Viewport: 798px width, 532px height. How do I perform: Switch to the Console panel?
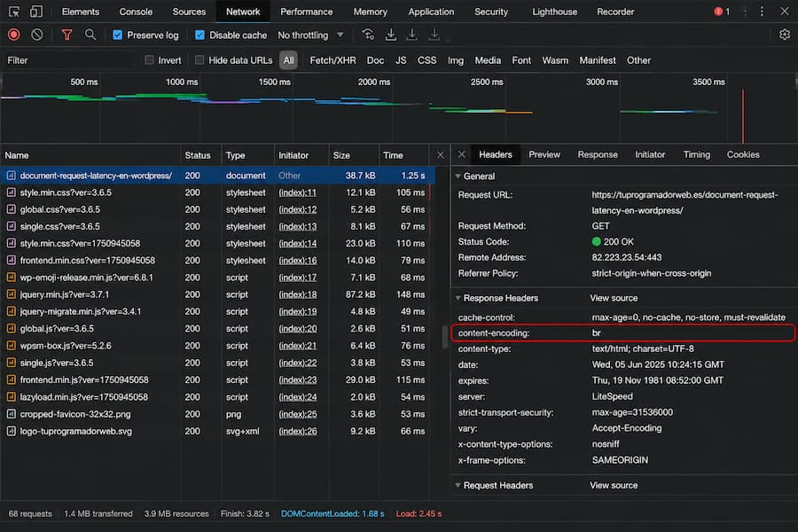136,12
